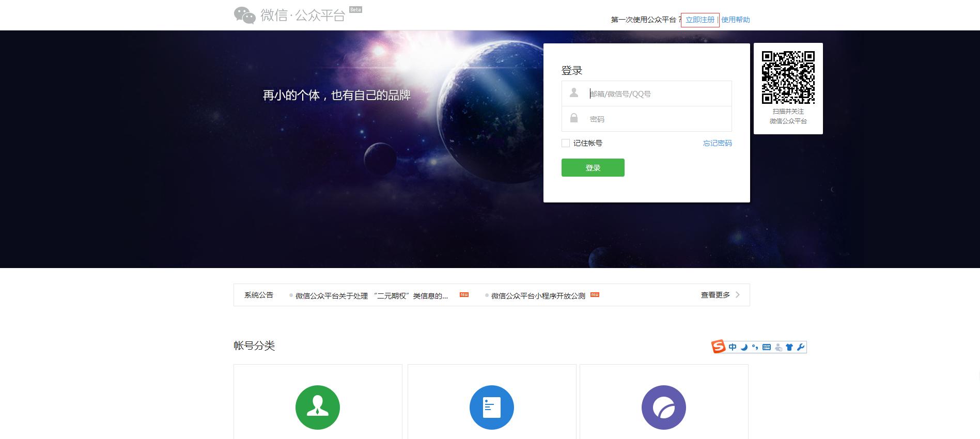
Task: Click the 立即注册 register link
Action: pos(700,20)
